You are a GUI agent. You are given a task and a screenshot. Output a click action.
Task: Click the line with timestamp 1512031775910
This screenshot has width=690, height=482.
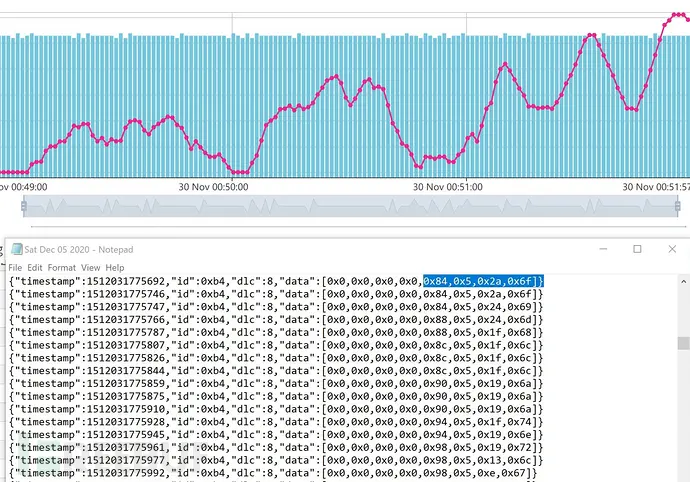[x=276, y=409]
